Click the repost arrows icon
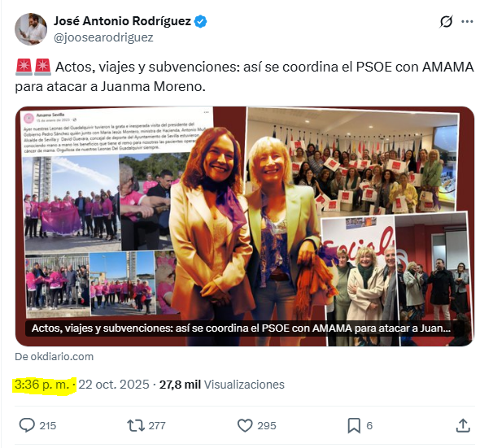This screenshot has height=448, width=480. 136,425
